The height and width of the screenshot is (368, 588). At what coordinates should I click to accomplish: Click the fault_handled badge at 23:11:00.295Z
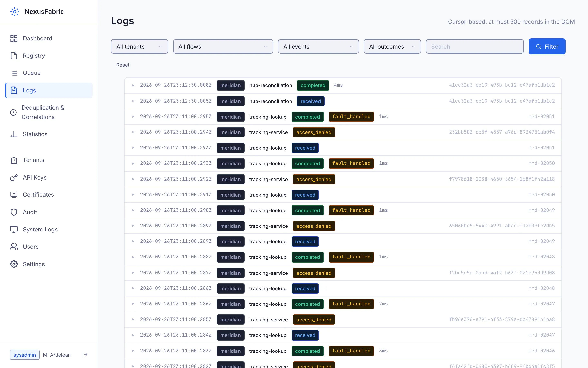click(x=351, y=117)
